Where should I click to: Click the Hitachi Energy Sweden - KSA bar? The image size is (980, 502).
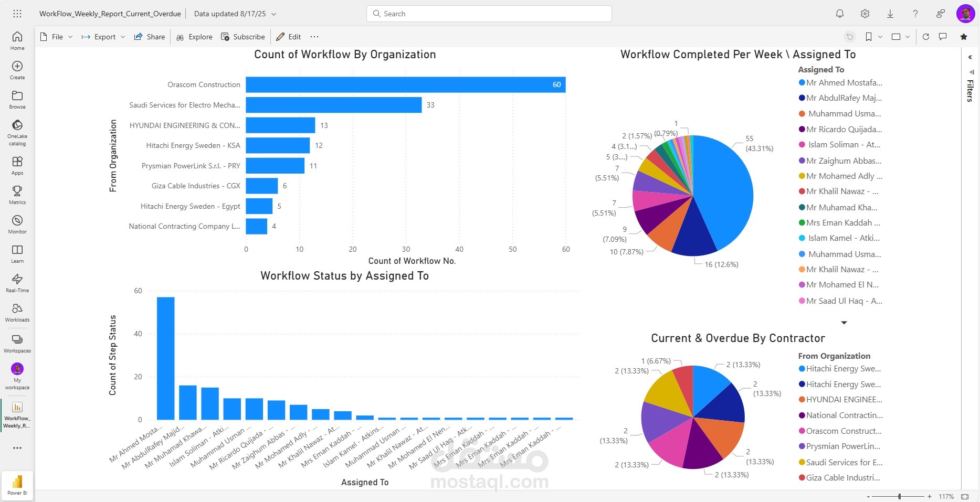coord(278,145)
